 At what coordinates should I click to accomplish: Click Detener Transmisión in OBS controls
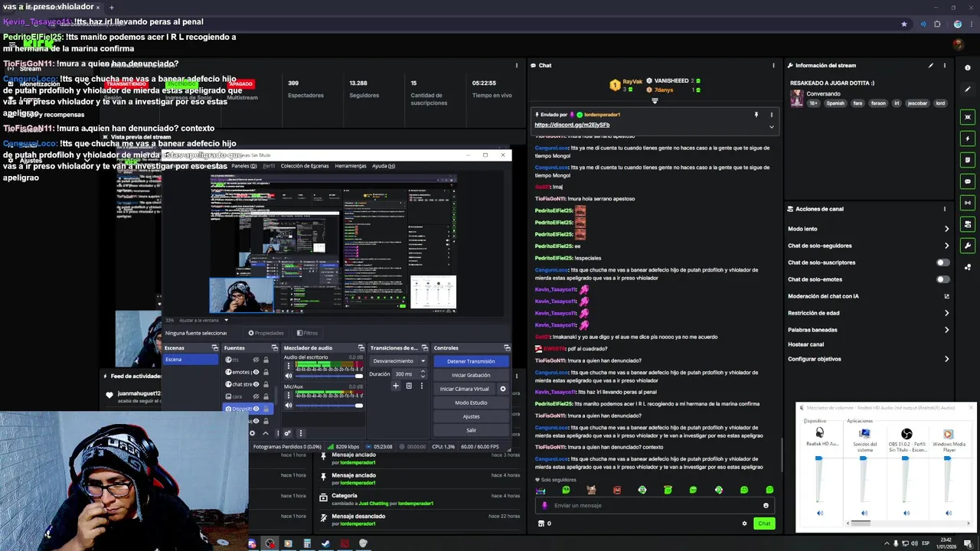click(x=471, y=361)
